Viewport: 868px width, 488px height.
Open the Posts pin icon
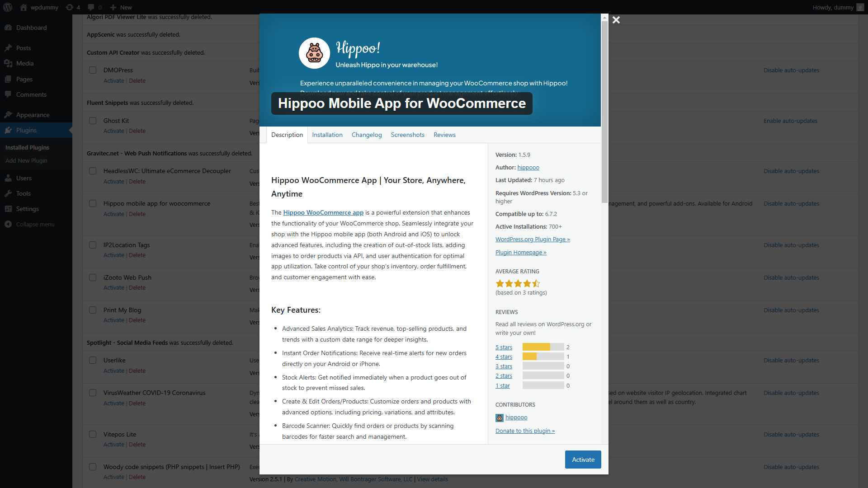click(8, 48)
